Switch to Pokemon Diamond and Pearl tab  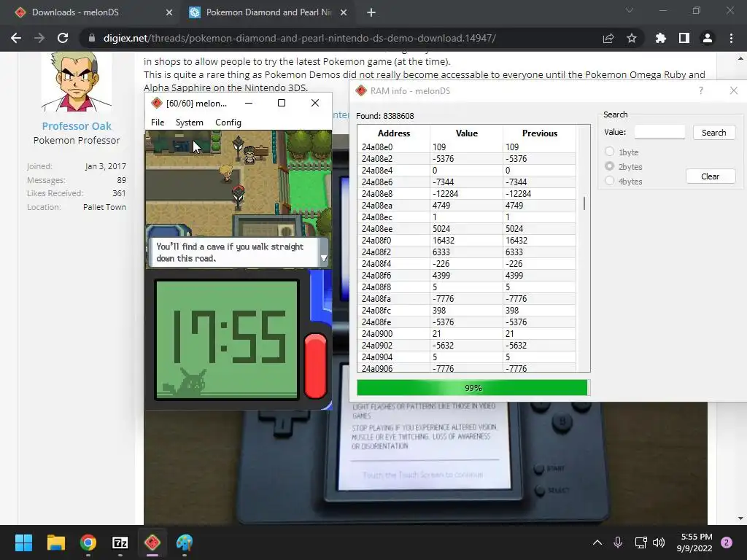point(268,12)
